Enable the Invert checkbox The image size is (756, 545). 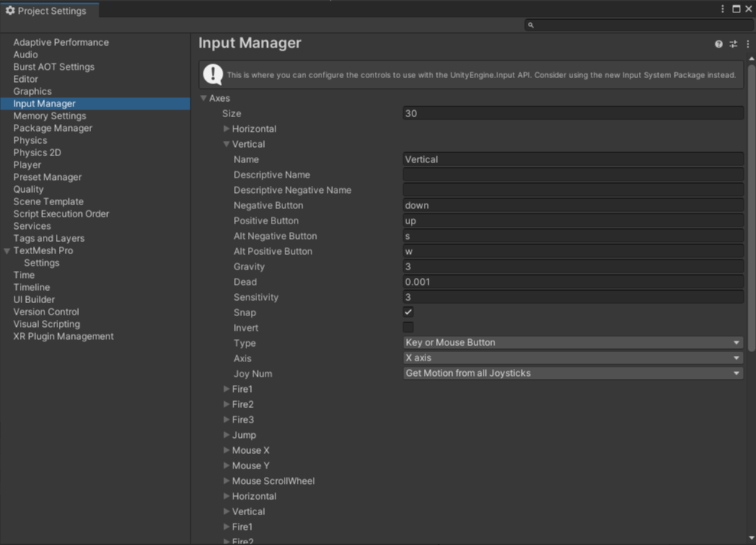[x=409, y=328]
